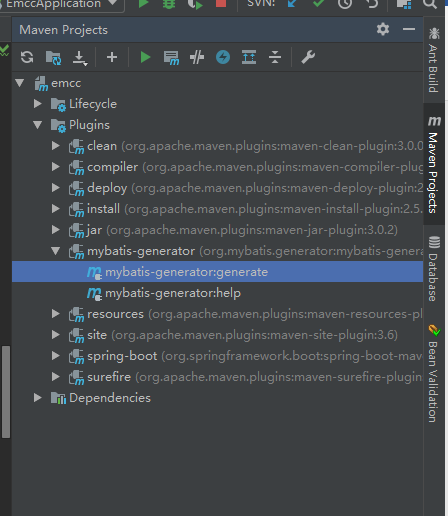This screenshot has height=516, width=448.
Task: Expand the clean plugin node
Action: [56, 146]
